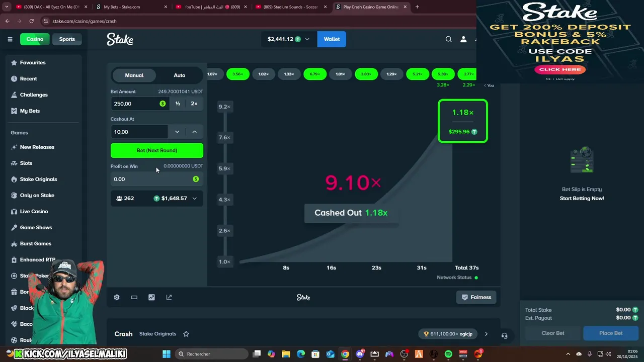Click the 6.79× previous result pill
This screenshot has height=362, width=644.
[315, 74]
